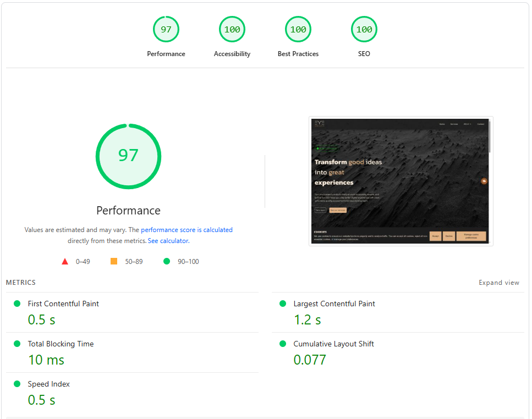Expand the Cumulative Layout Shift metric label
Screen dimensions: 532x419
coord(333,344)
